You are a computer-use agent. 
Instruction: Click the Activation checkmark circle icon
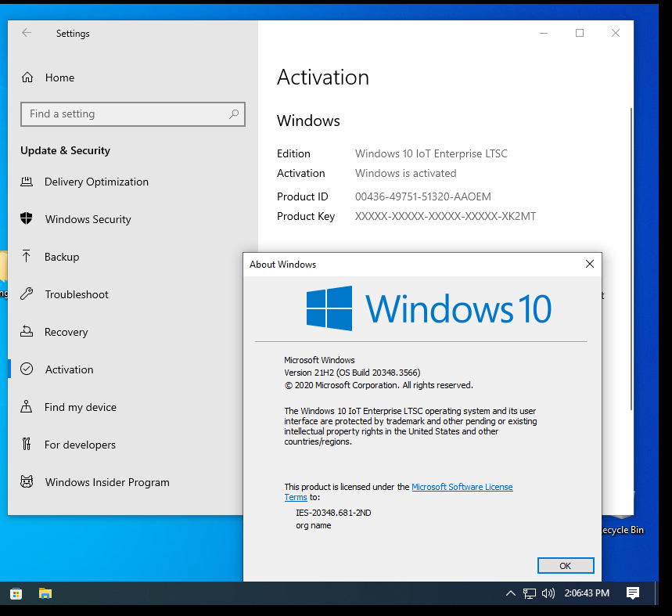pos(27,369)
